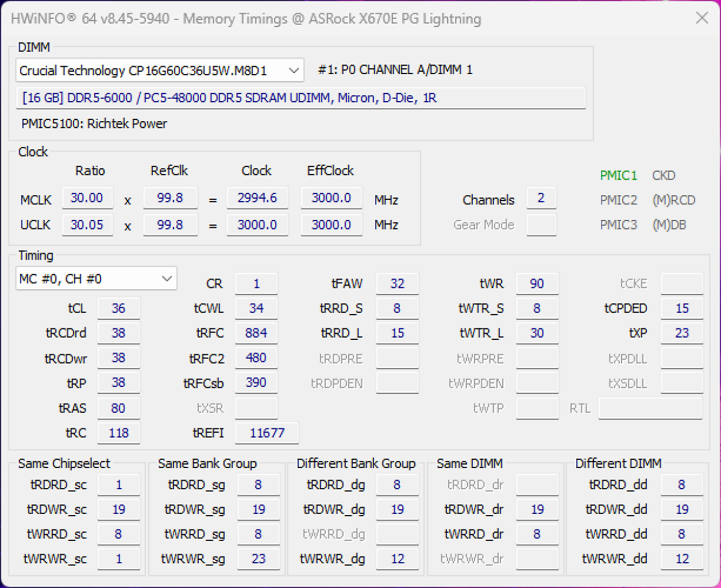
Task: Click the PMIC1 indicator label
Action: click(x=619, y=176)
